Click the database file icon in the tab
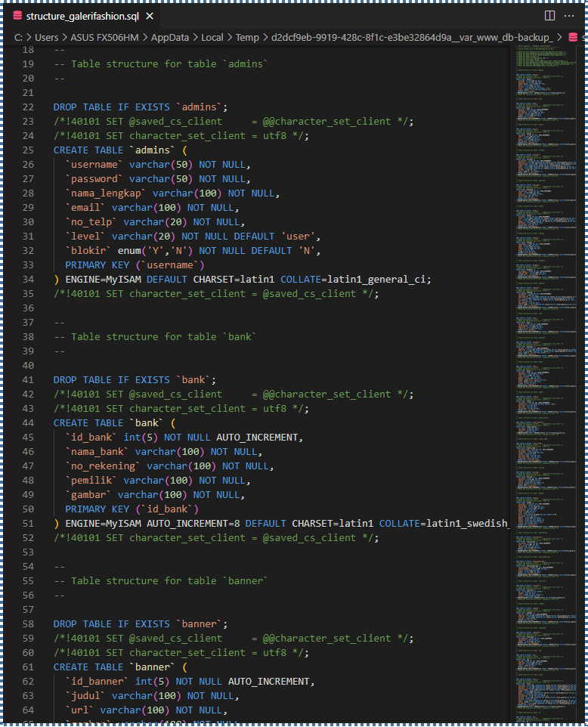The height and width of the screenshot is (727, 588). tap(18, 16)
